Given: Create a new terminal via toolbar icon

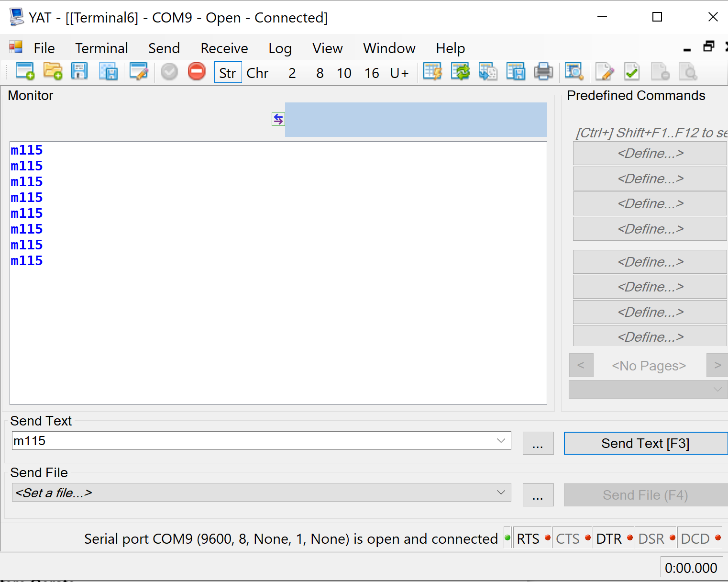Looking at the screenshot, I should tap(25, 72).
